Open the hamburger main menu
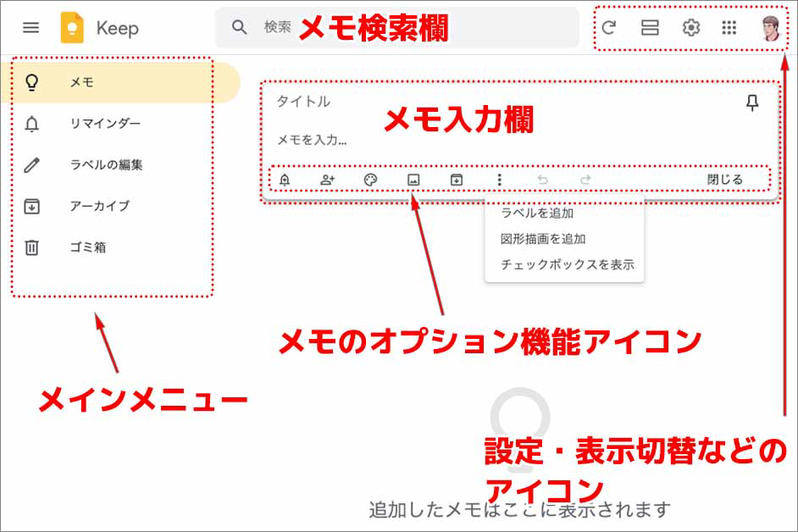 [x=31, y=27]
